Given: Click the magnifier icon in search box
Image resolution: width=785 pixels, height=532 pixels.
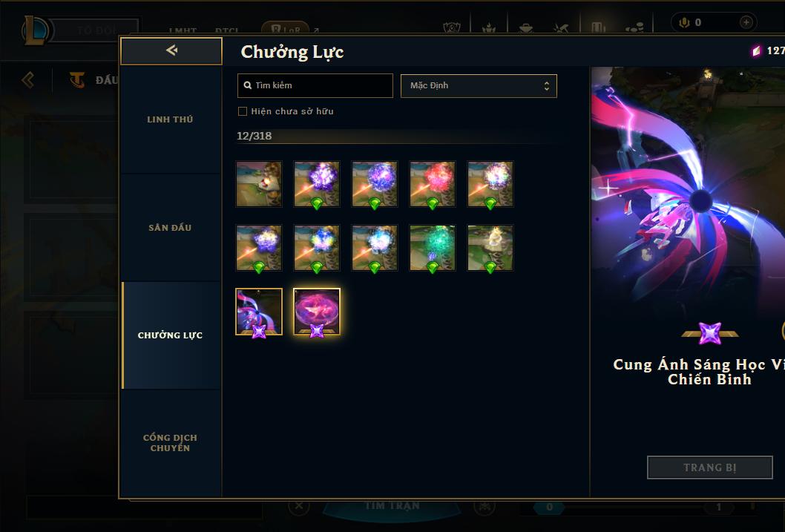Looking at the screenshot, I should [x=247, y=85].
